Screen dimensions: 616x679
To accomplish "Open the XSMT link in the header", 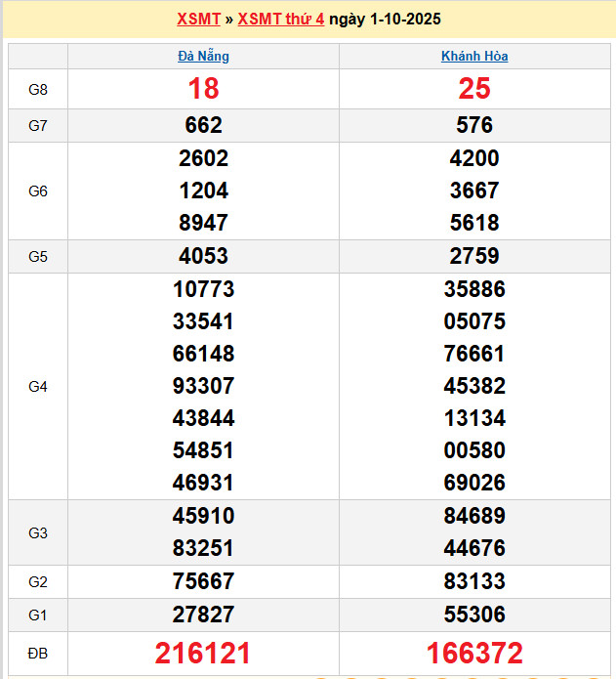I will tap(198, 20).
